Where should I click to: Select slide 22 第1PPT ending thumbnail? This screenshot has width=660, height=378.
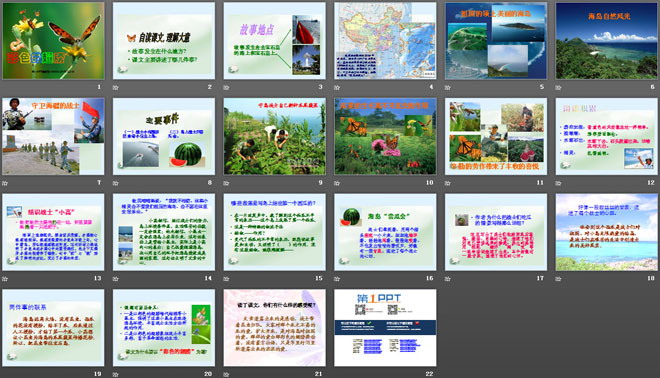385,327
